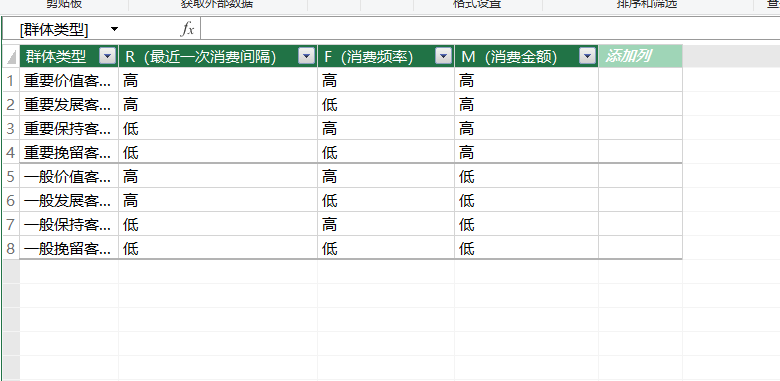Click the F value 低 in row 6
Viewport: 780px width, 381px height.
pyautogui.click(x=386, y=200)
